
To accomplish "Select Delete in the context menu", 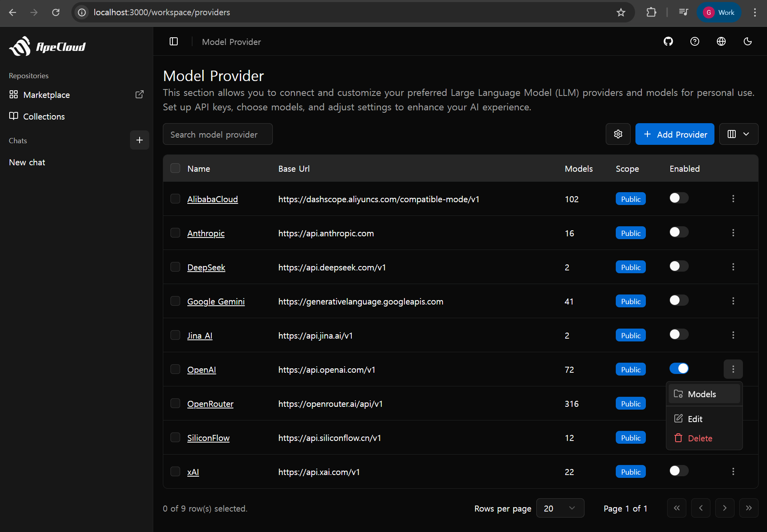I will coord(704,438).
